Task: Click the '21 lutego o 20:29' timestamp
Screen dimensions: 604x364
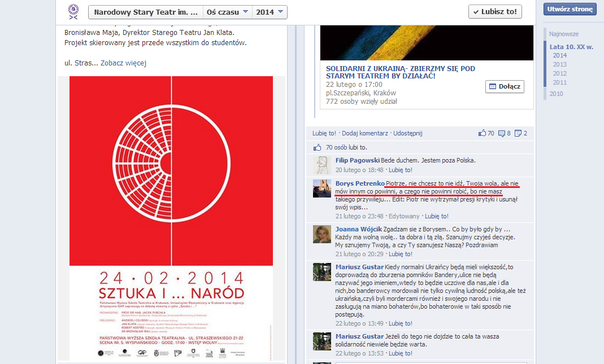Action: [359, 254]
